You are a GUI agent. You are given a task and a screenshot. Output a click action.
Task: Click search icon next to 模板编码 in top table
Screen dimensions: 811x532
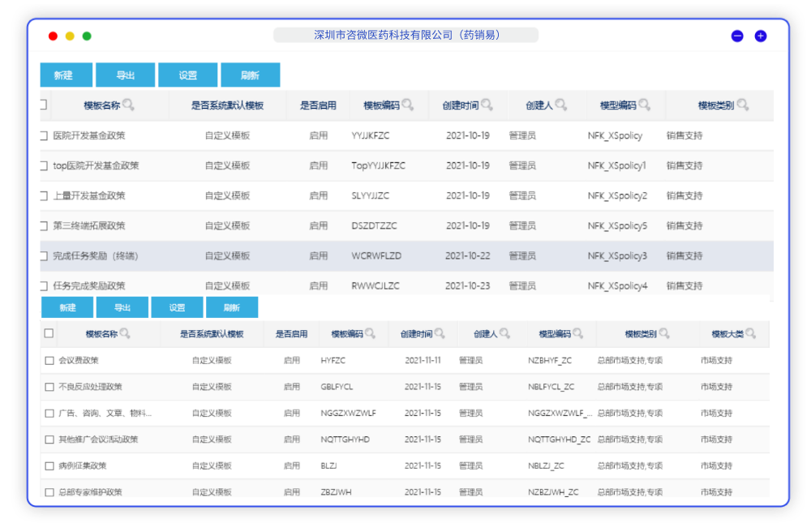coord(408,105)
